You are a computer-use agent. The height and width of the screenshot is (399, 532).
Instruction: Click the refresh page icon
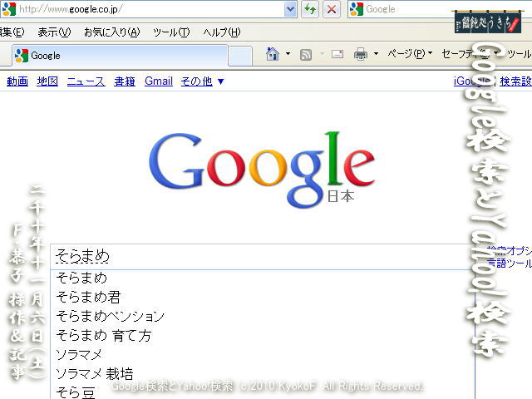click(x=310, y=9)
